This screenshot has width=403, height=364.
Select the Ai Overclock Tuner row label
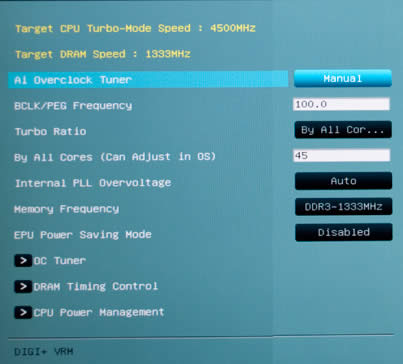coord(73,80)
